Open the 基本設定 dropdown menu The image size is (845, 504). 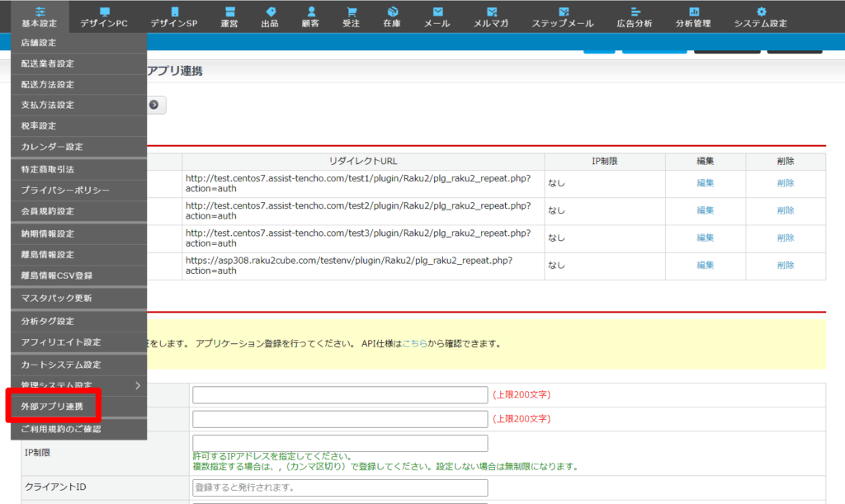point(40,16)
